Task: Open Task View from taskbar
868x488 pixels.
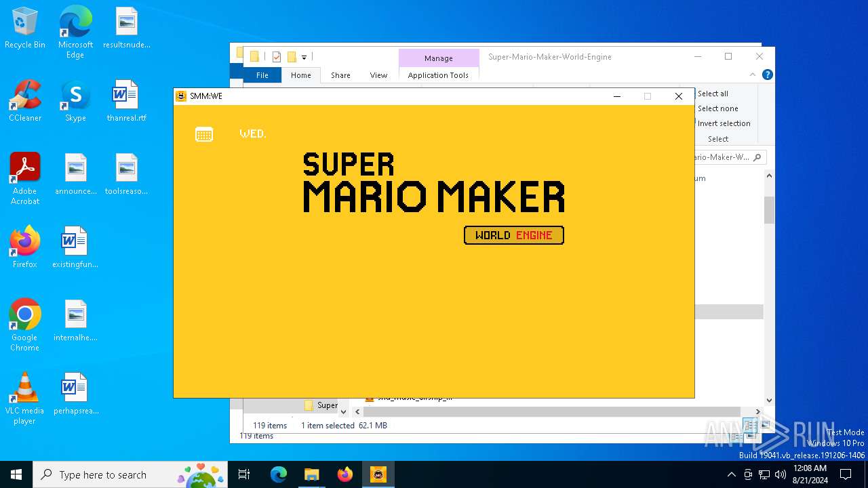Action: coord(244,474)
